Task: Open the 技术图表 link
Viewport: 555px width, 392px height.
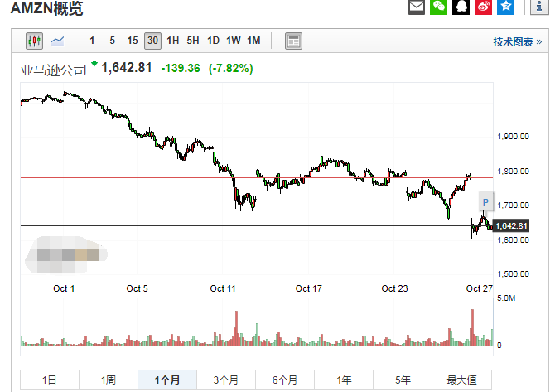Action: point(518,42)
